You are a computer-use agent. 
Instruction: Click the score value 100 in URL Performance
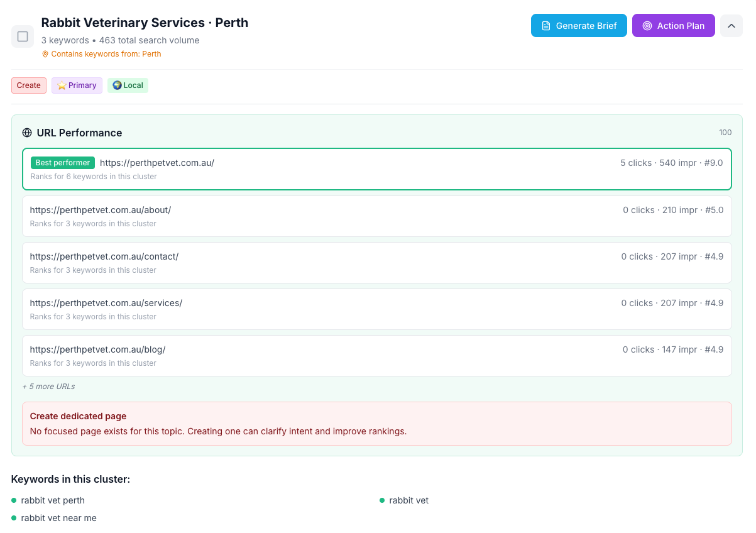pyautogui.click(x=725, y=133)
